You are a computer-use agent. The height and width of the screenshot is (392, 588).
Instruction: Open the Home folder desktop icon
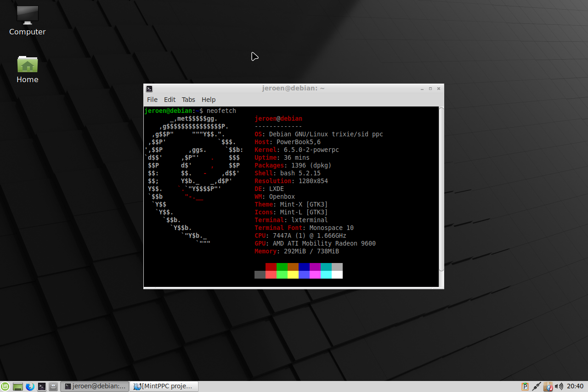(x=28, y=70)
